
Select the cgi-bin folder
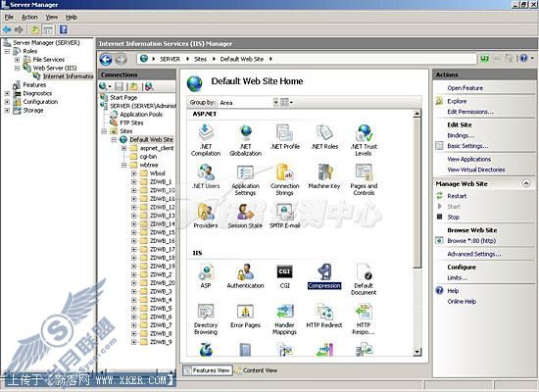148,157
